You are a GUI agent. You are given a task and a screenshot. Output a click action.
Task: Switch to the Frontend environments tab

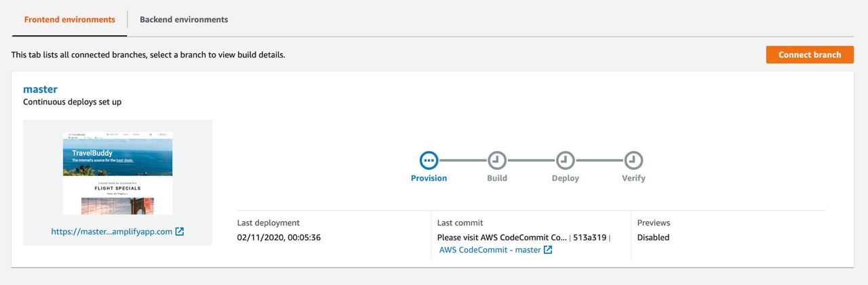pyautogui.click(x=69, y=20)
